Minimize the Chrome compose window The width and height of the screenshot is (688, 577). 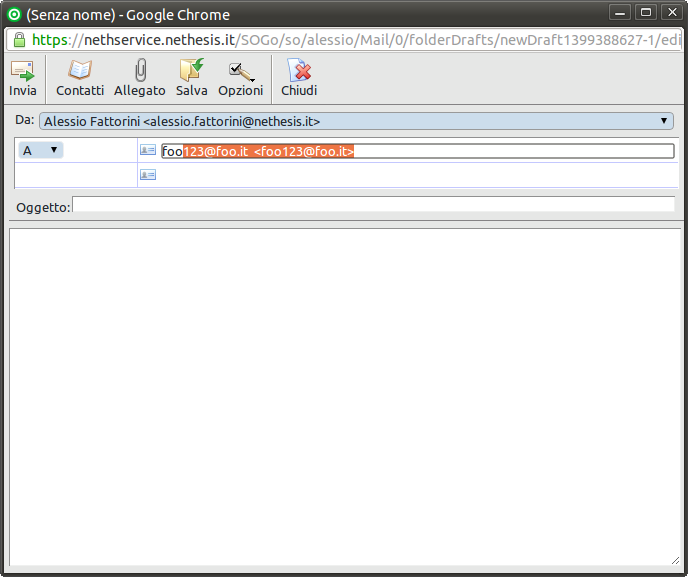coord(622,13)
